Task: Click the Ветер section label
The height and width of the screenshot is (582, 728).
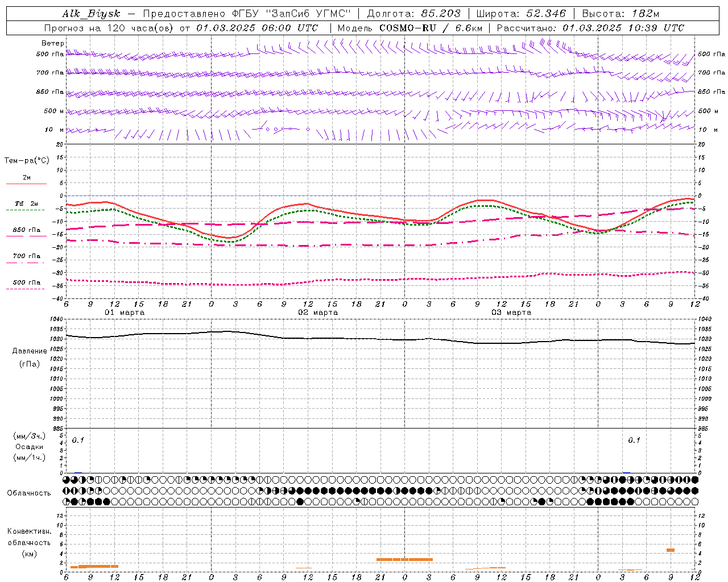Action: [x=52, y=43]
